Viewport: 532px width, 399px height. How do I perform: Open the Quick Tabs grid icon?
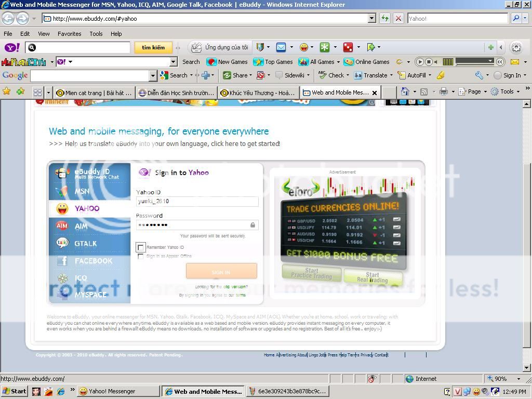point(37,92)
